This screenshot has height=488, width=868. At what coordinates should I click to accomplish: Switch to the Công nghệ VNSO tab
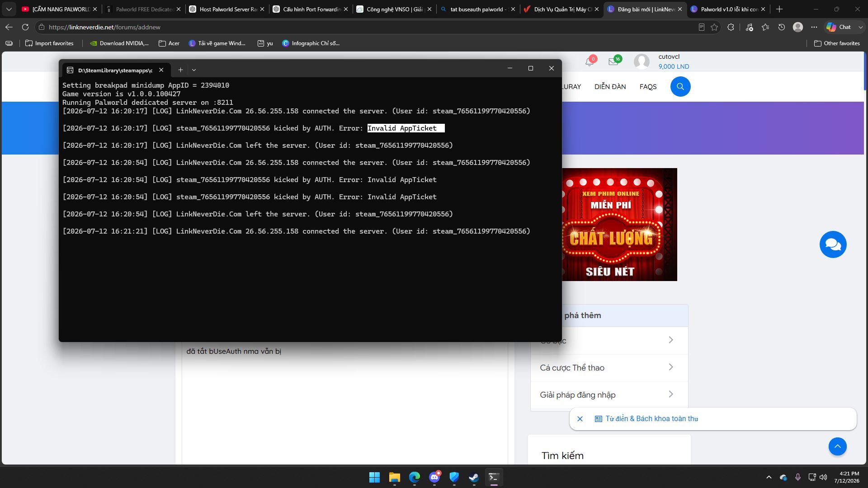(394, 9)
